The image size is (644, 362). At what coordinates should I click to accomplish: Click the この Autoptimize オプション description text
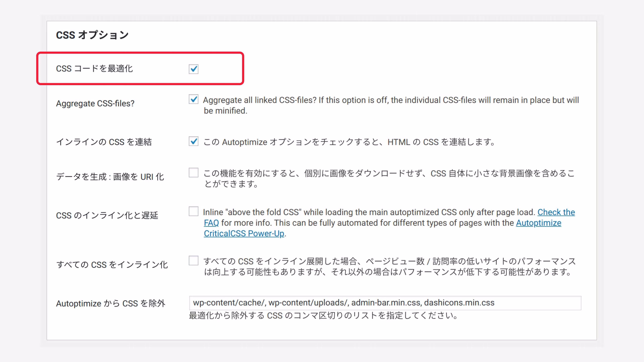pyautogui.click(x=349, y=142)
